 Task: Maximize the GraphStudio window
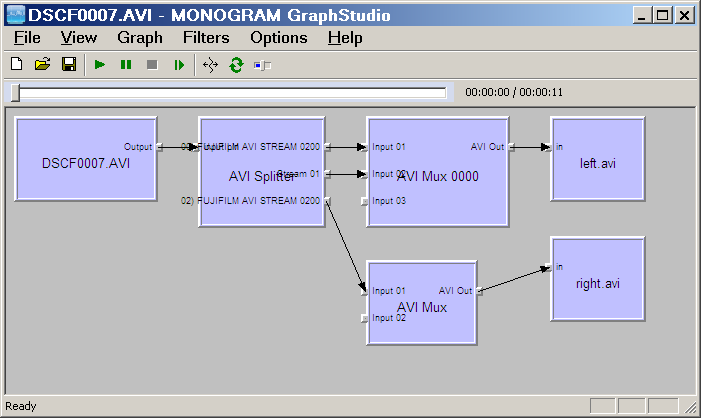pyautogui.click(x=663, y=16)
